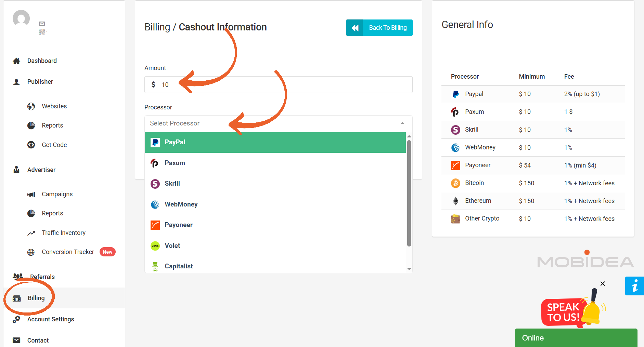Image resolution: width=644 pixels, height=347 pixels.
Task: Click the user avatar profile picture
Action: tap(21, 18)
